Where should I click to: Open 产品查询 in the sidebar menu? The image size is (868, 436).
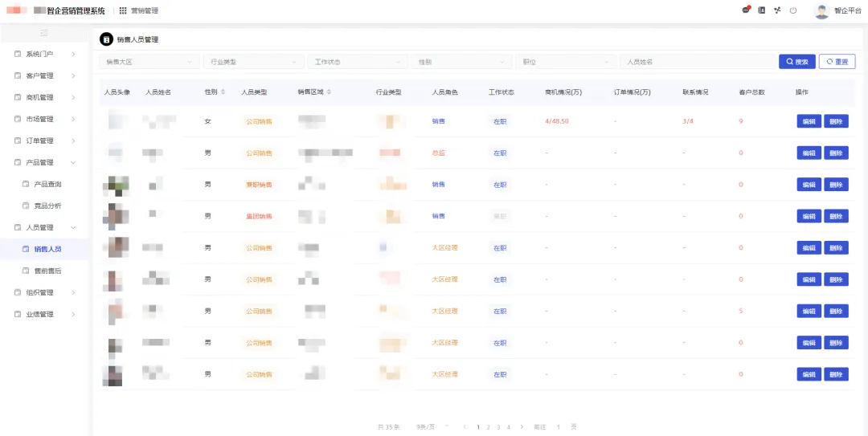pyautogui.click(x=47, y=184)
